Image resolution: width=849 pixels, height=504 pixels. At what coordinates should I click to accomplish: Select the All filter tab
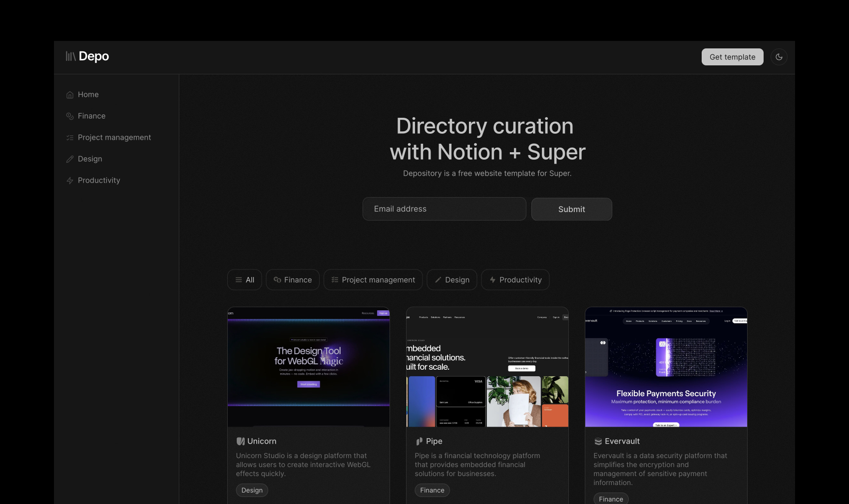point(245,280)
